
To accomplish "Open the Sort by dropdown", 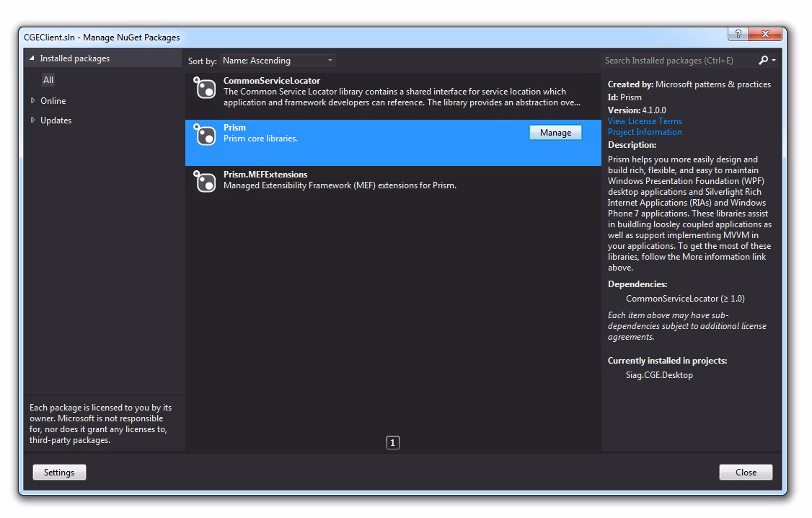I will [x=278, y=61].
